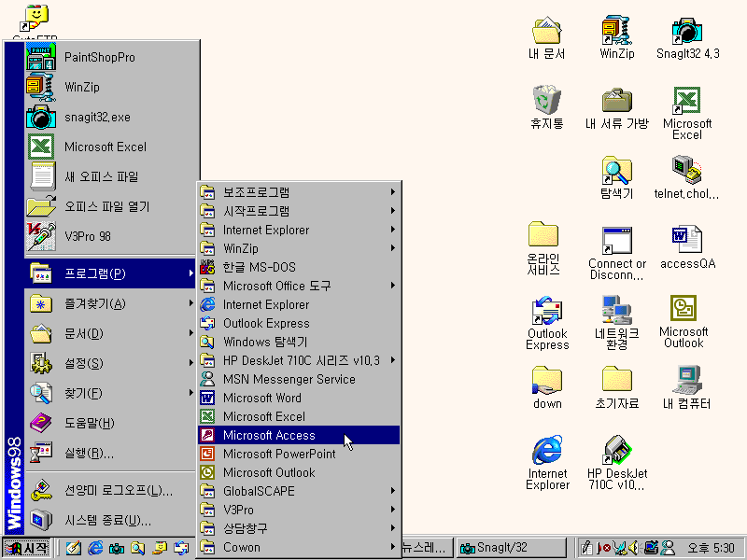Expand the GlobalSCAPE submenu
Screen dimensions: 747x560
point(299,491)
